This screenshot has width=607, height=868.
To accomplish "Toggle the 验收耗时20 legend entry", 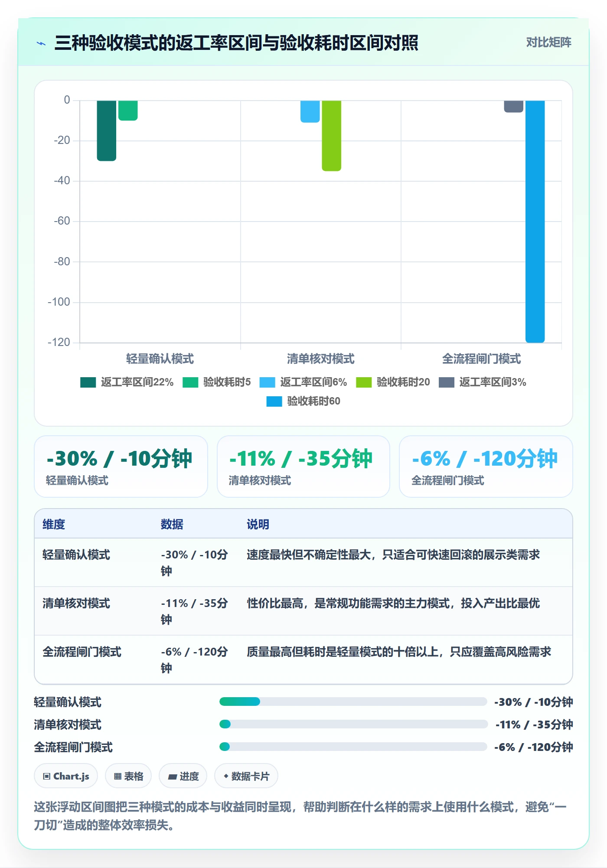I will click(x=393, y=382).
